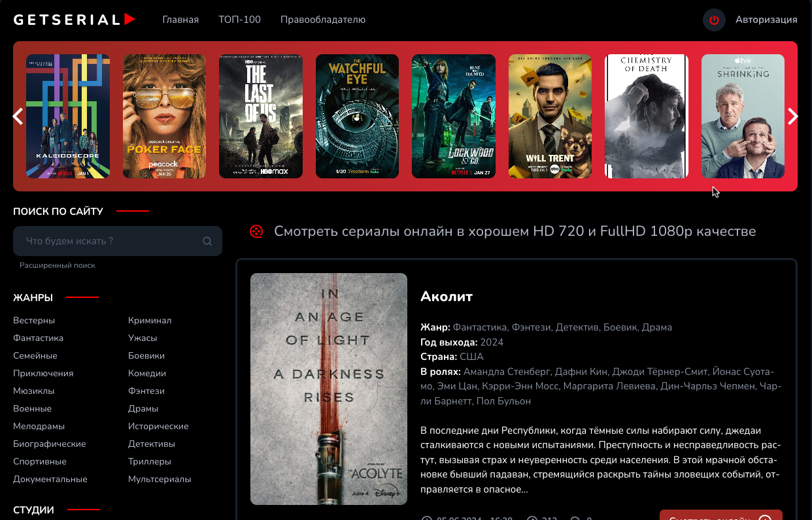Click the 2024 release year link
Image resolution: width=812 pixels, height=520 pixels.
pos(492,342)
